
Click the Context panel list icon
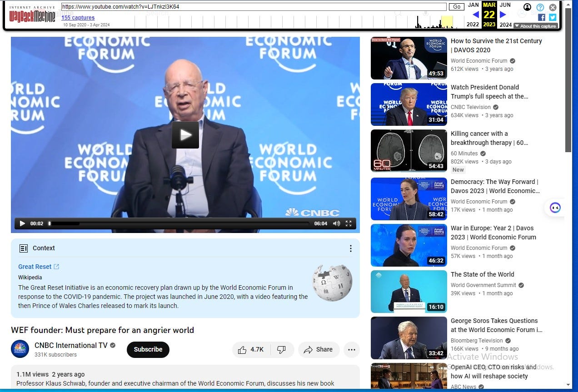(x=24, y=248)
